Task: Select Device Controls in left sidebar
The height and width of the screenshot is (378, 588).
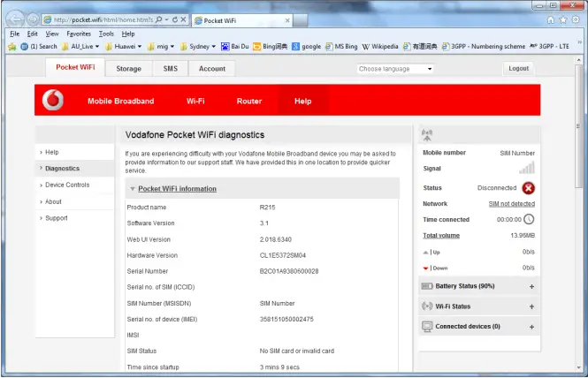Action: tap(75, 185)
